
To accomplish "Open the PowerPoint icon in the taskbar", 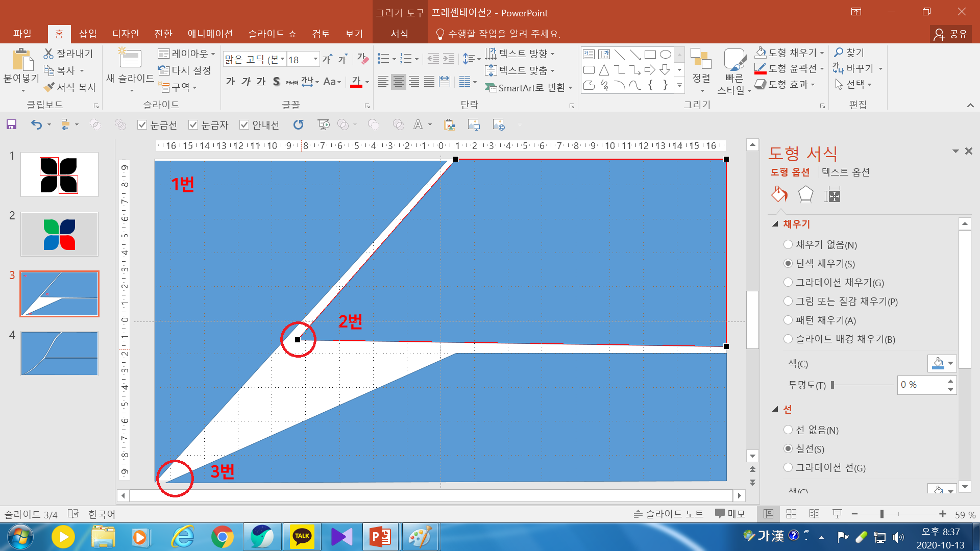I will coord(380,537).
